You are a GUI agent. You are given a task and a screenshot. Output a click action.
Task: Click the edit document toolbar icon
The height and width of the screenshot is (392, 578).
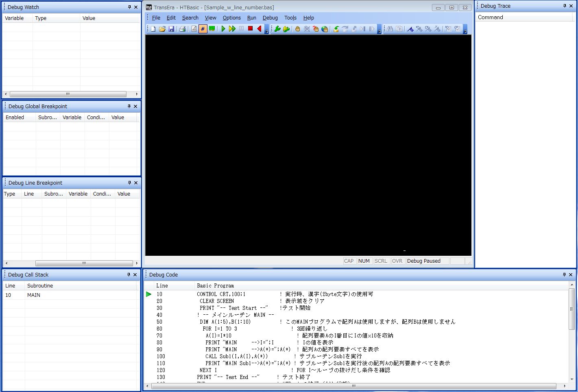pyautogui.click(x=194, y=29)
